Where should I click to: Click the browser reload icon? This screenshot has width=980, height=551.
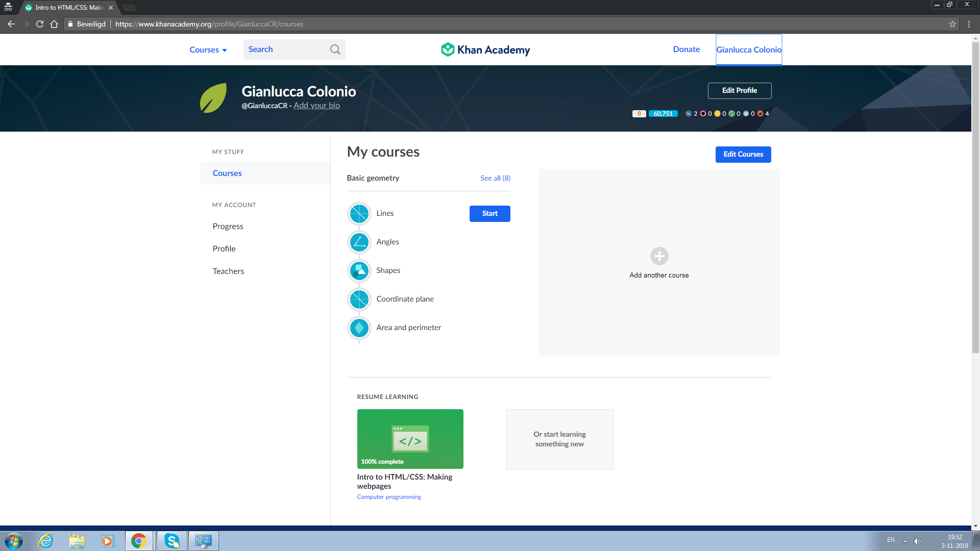(x=40, y=24)
